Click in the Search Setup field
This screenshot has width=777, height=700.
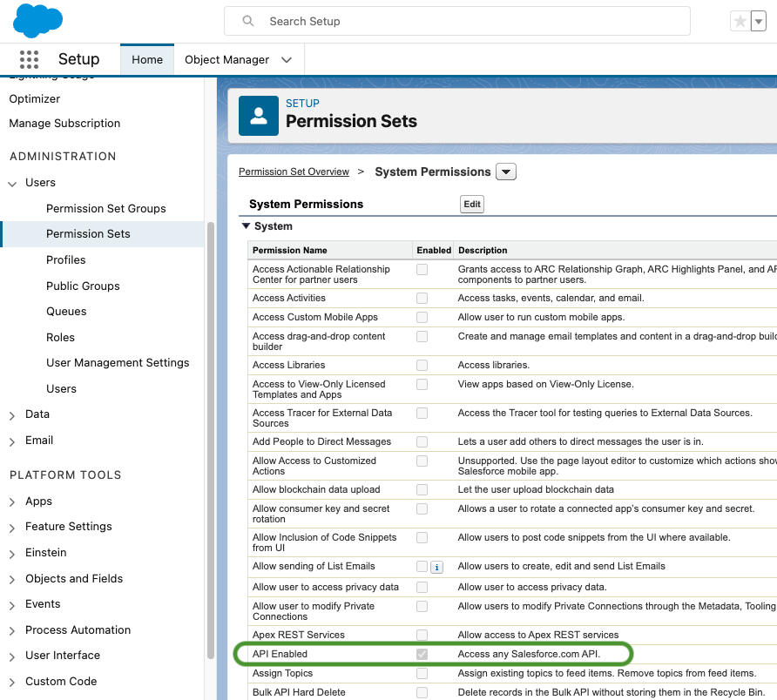457,21
